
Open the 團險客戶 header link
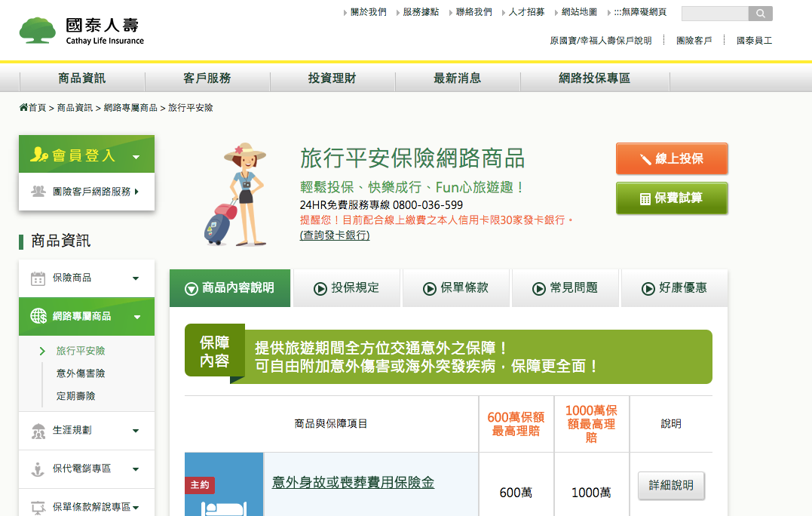pyautogui.click(x=694, y=41)
